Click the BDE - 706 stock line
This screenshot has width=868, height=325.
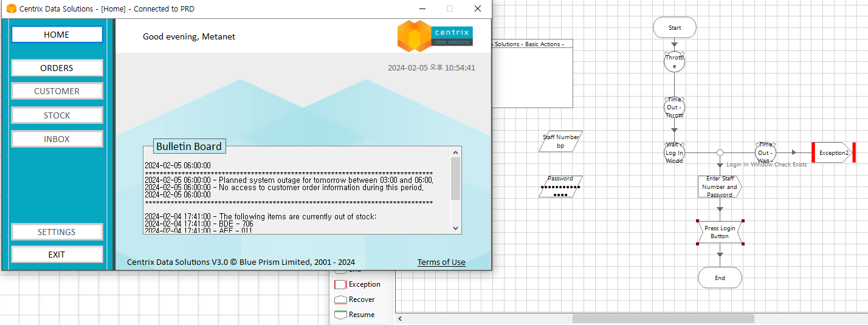199,224
